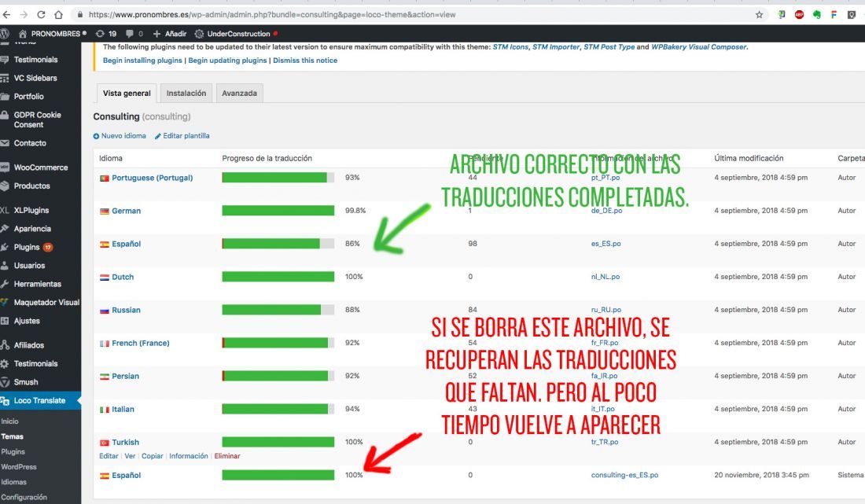Open STM Importer plugin link
Image resolution: width=865 pixels, height=504 pixels.
556,47
